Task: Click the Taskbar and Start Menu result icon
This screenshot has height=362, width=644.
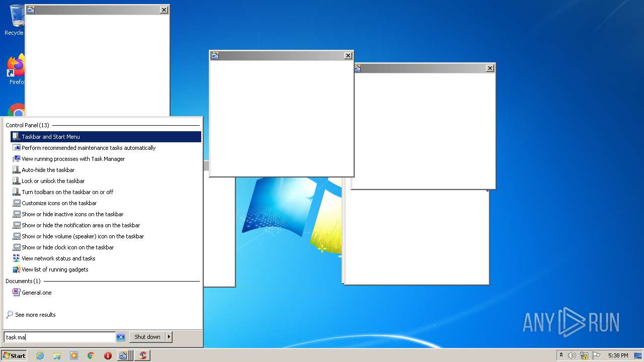Action: (x=17, y=137)
